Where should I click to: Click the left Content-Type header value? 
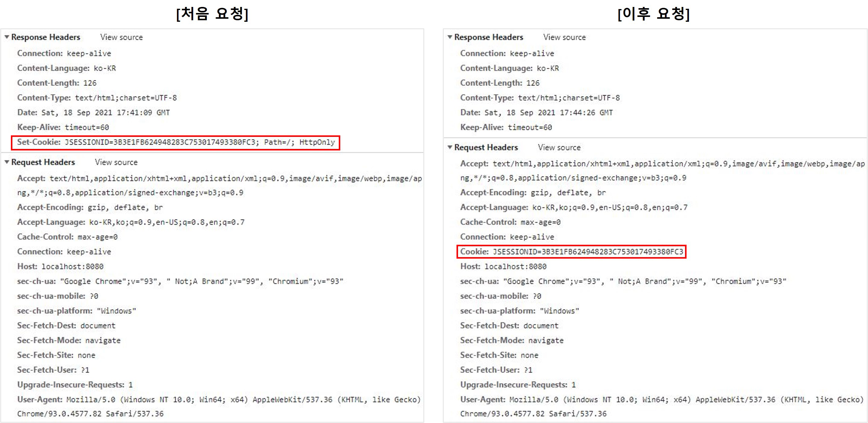pos(126,98)
